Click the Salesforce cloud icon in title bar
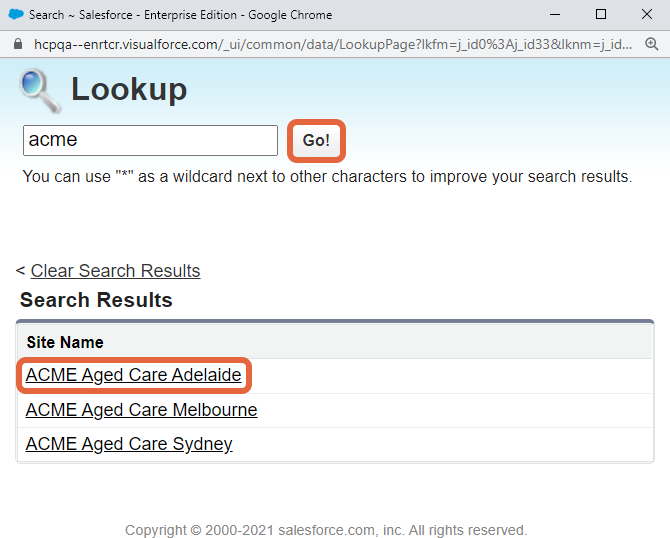The image size is (670, 538). coord(16,14)
